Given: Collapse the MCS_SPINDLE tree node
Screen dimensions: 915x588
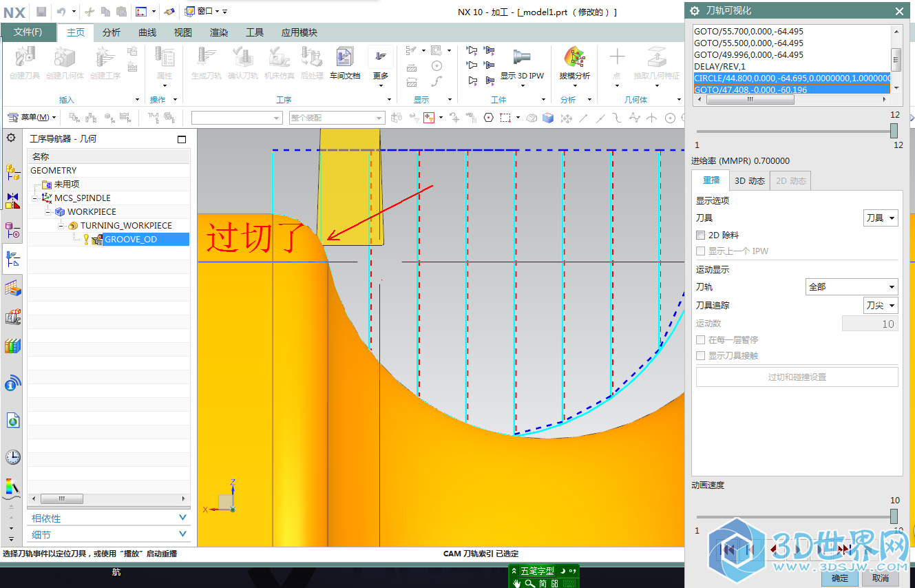Looking at the screenshot, I should (35, 198).
